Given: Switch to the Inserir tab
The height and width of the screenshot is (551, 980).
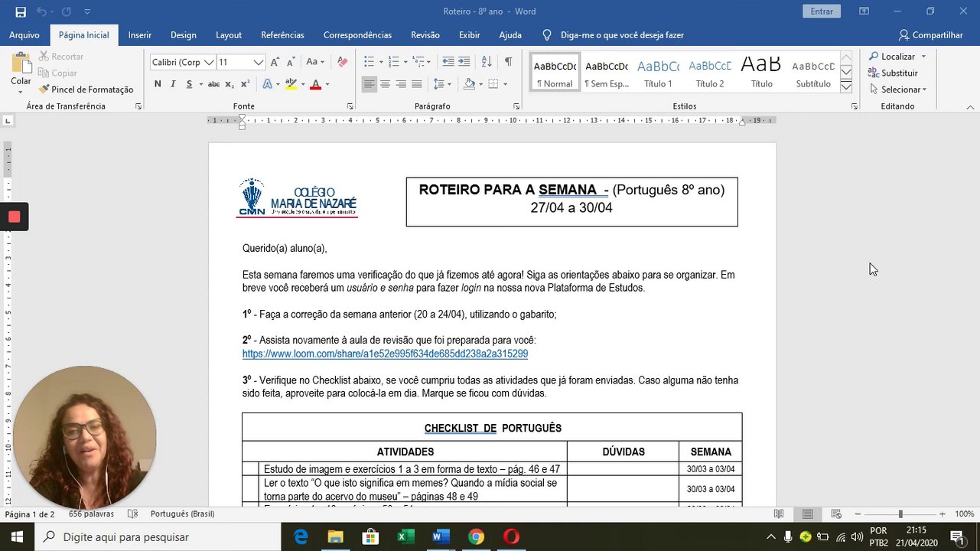Looking at the screenshot, I should pyautogui.click(x=139, y=35).
